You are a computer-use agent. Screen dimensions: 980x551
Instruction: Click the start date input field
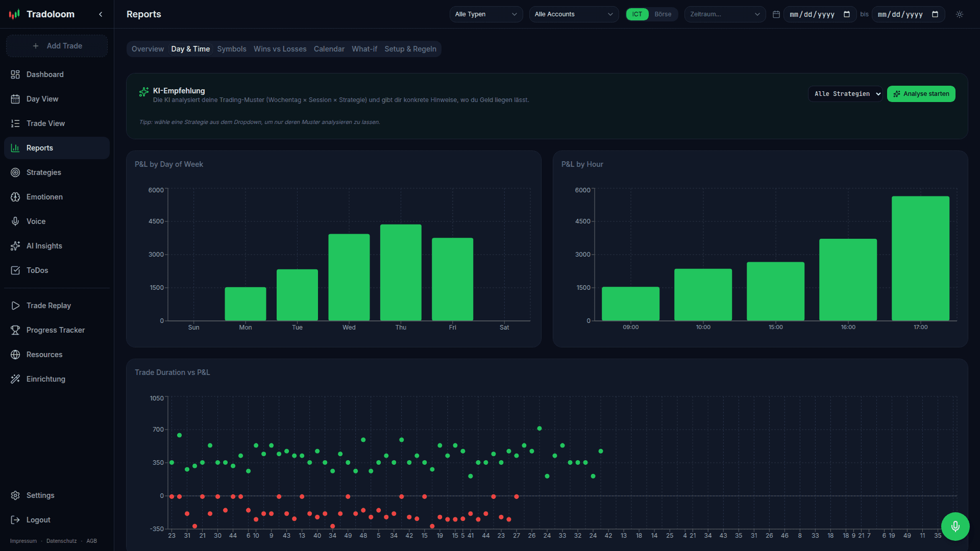tap(820, 14)
